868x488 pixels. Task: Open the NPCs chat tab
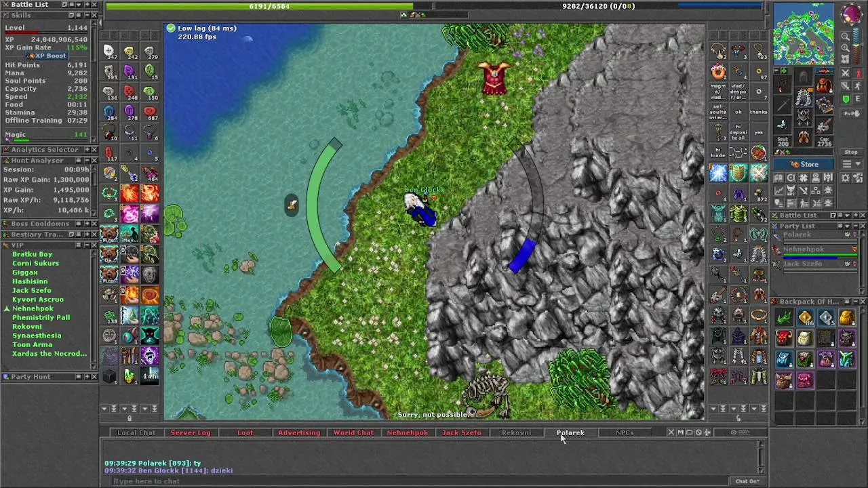[625, 432]
